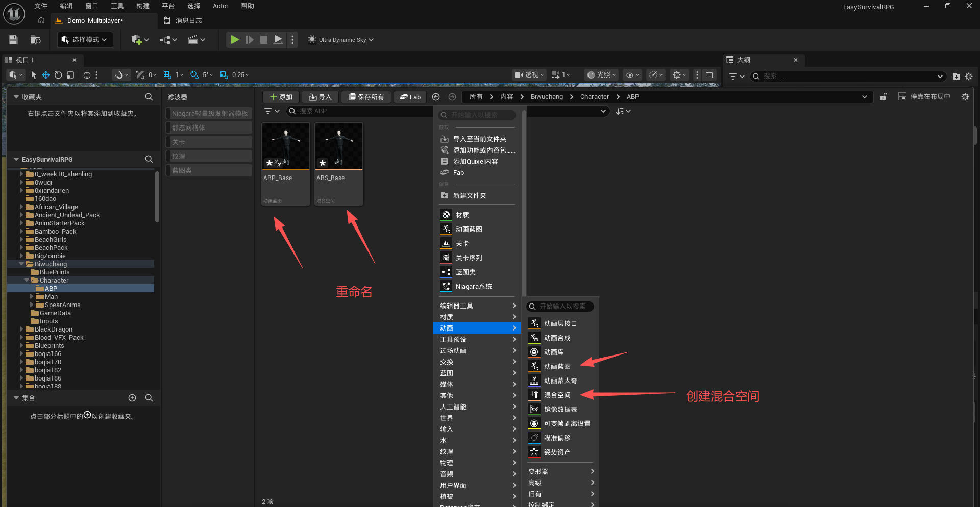Select the BluePrints folder in tree
This screenshot has width=980, height=507.
[55, 272]
